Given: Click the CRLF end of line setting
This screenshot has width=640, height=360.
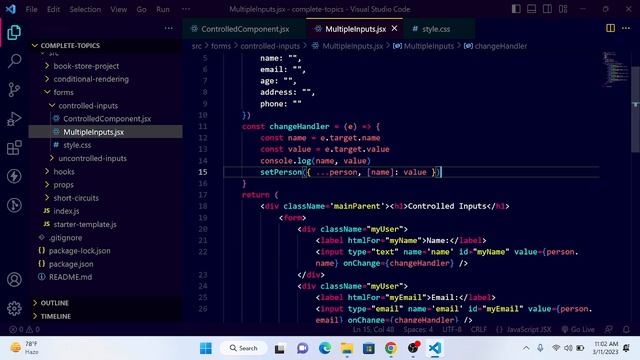Looking at the screenshot, I should tap(479, 329).
